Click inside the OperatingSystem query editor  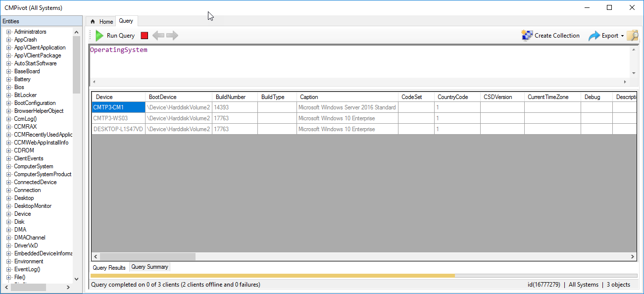coord(359,61)
